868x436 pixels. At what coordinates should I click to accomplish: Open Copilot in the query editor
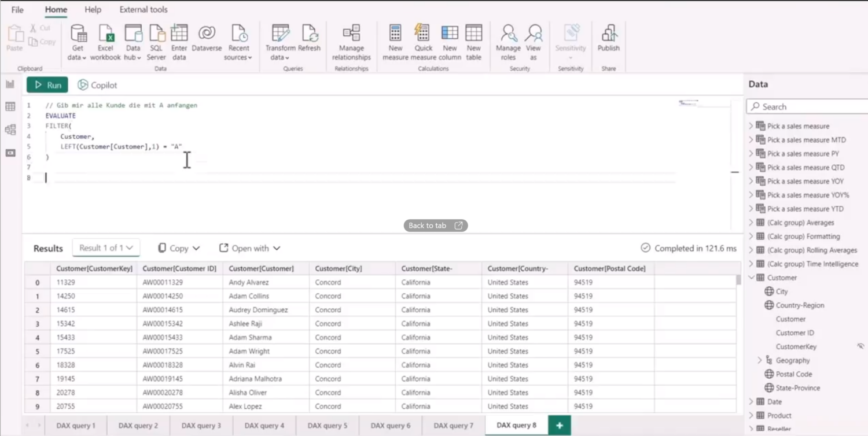97,85
